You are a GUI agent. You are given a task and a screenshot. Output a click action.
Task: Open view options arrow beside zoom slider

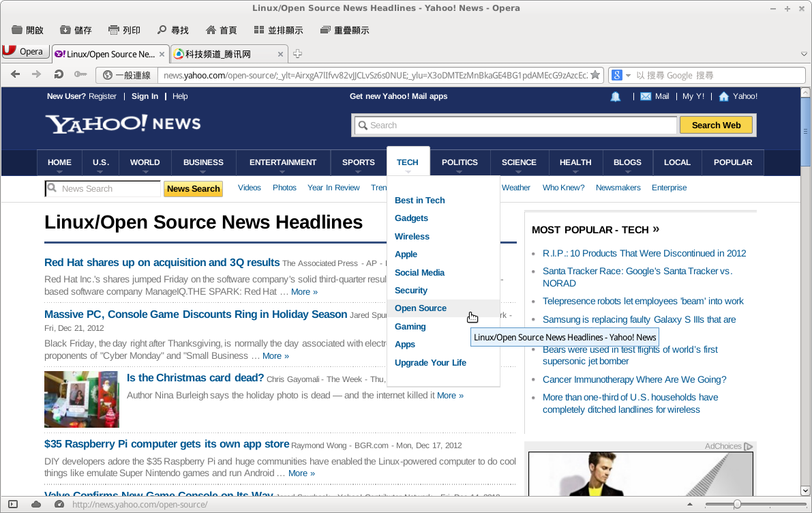coord(690,504)
